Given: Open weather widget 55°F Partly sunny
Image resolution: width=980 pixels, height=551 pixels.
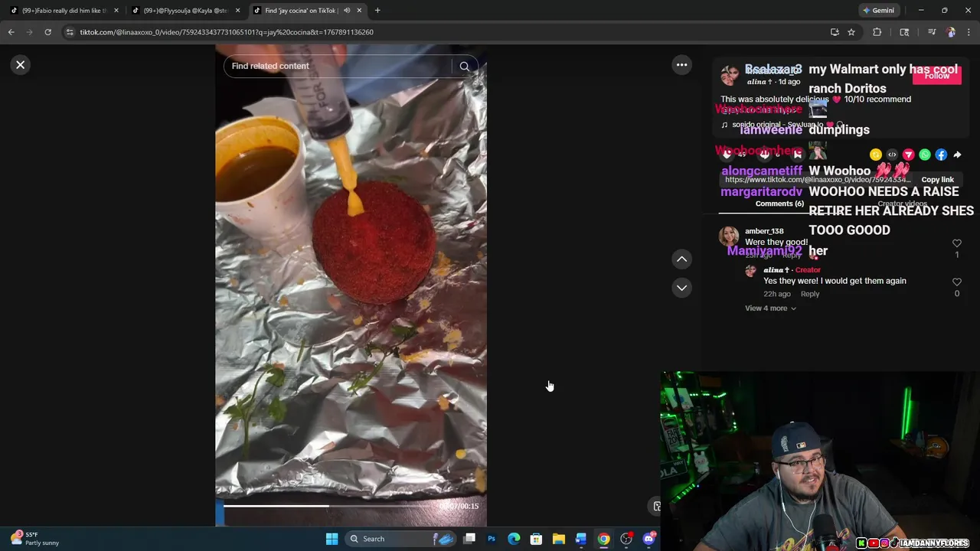Looking at the screenshot, I should point(34,539).
